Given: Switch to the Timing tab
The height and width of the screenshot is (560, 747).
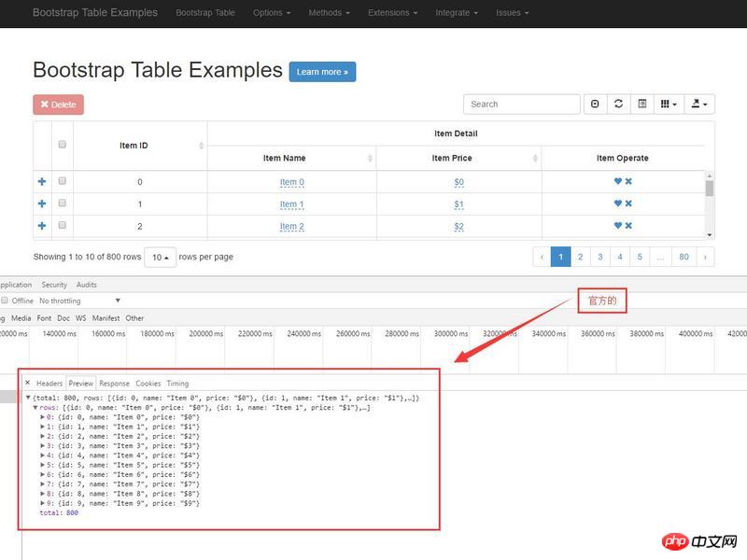Looking at the screenshot, I should pyautogui.click(x=177, y=384).
